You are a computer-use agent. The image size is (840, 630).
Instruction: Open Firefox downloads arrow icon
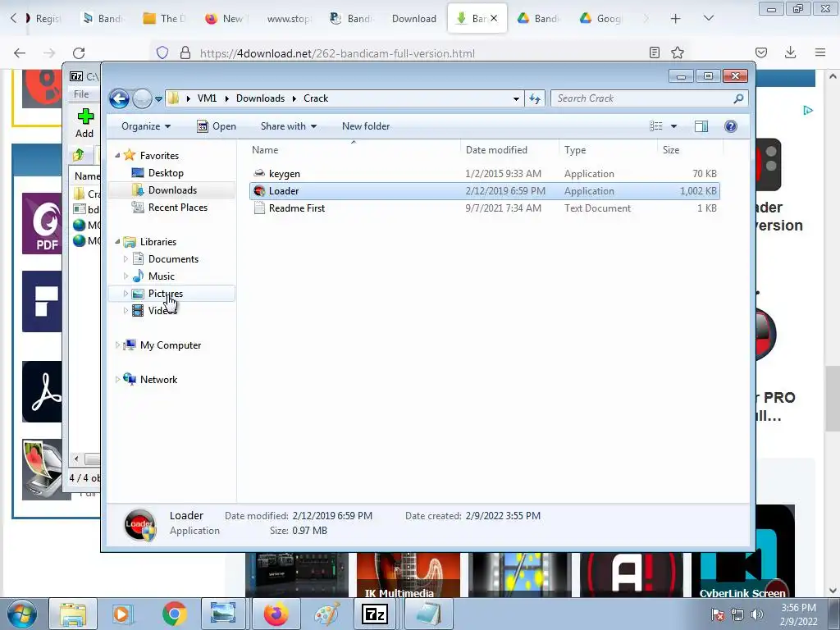790,52
